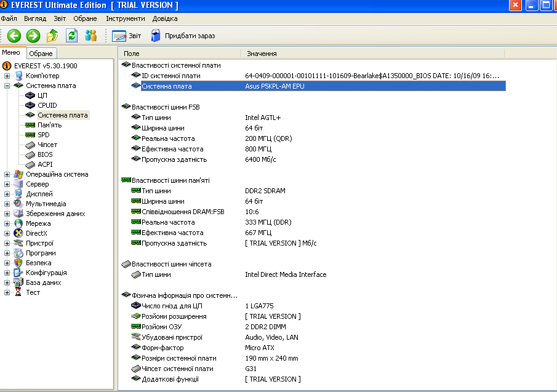Select the Intel AGTL+ bus type value
The width and height of the screenshot is (557, 392).
pos(263,118)
